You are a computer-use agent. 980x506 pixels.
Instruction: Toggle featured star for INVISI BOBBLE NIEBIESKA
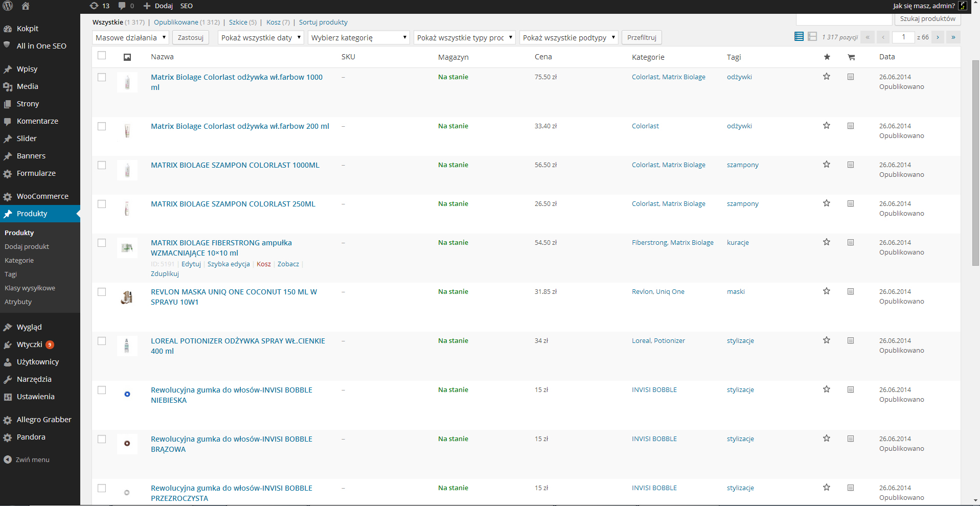[x=827, y=389]
